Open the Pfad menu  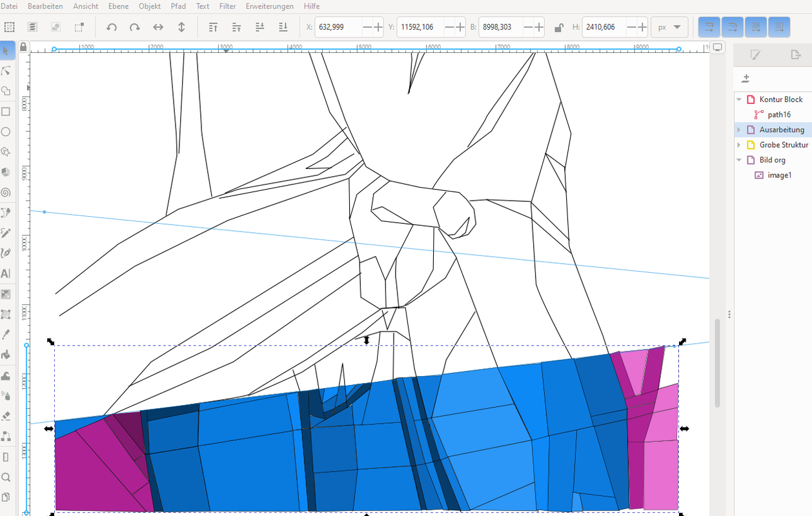pyautogui.click(x=178, y=6)
